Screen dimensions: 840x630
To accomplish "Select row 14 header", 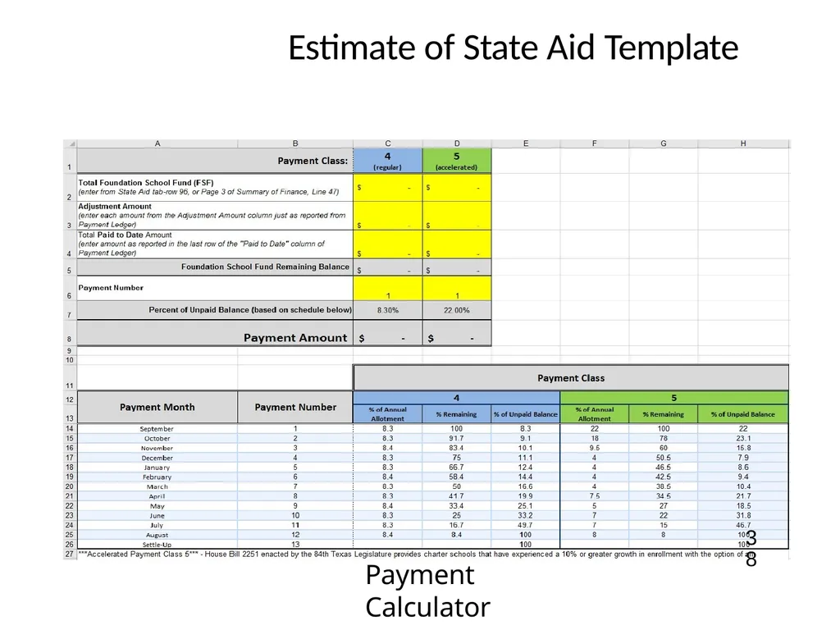I will tap(70, 429).
